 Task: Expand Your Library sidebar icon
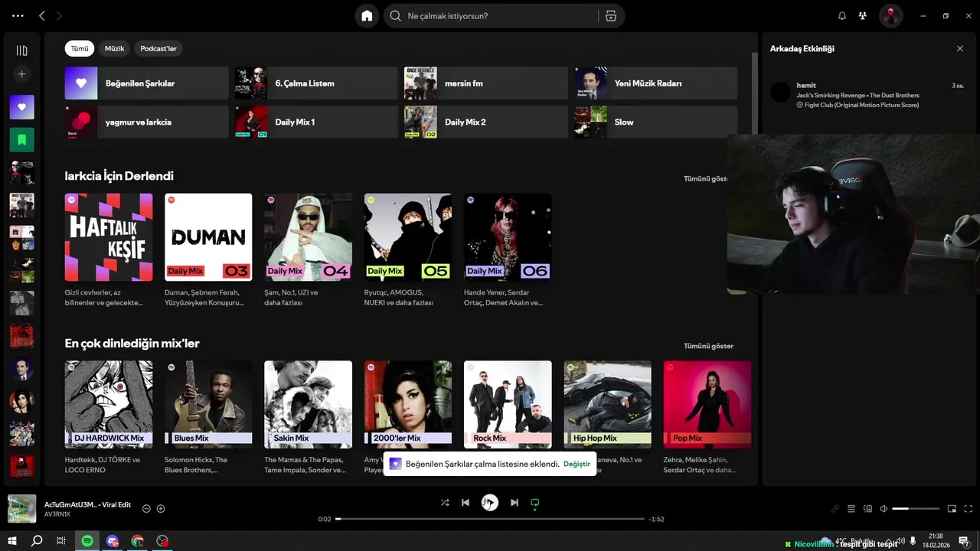click(21, 51)
